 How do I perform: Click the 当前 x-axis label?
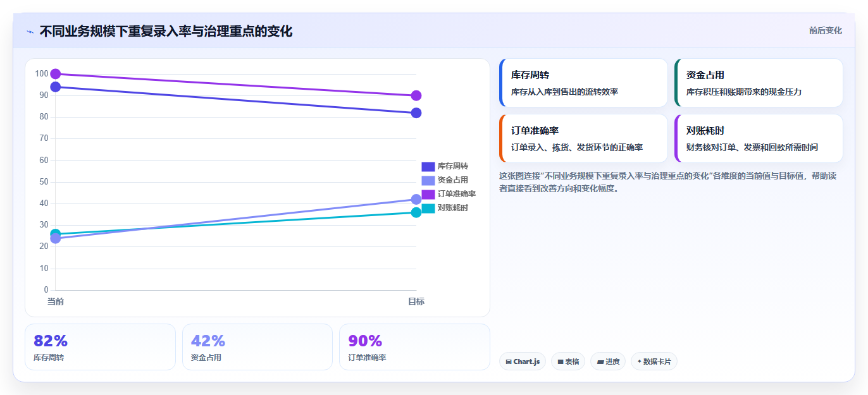tap(56, 301)
